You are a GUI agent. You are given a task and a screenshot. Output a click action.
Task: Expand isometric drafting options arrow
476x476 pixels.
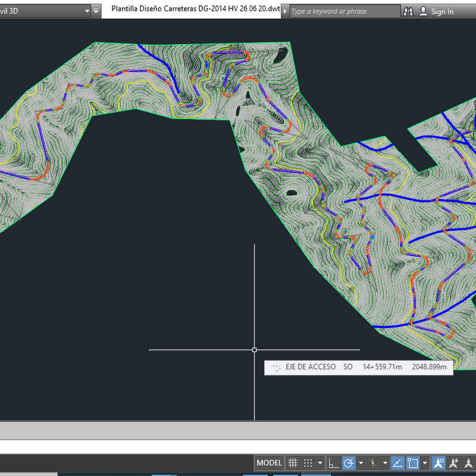385,463
